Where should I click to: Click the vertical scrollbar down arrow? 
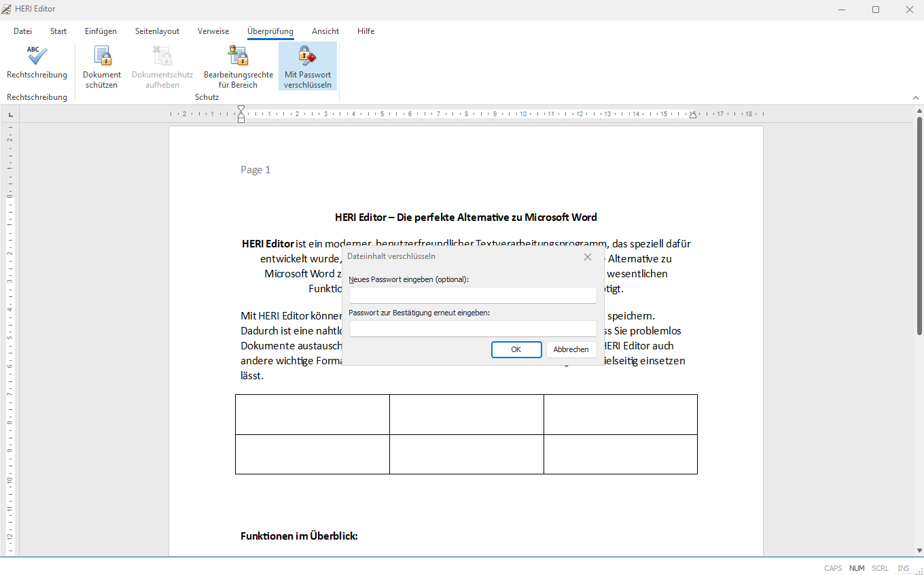tap(919, 551)
